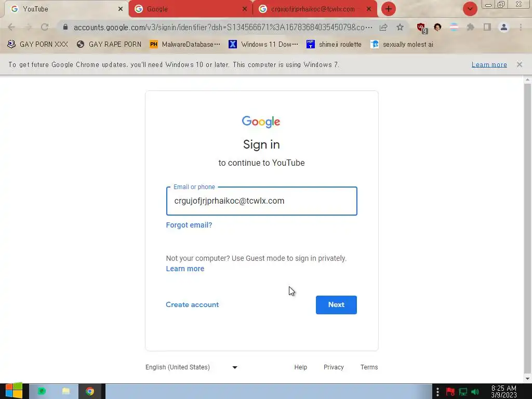Open Extensions puzzle menu
Viewport: 532px width, 399px height.
(x=470, y=27)
